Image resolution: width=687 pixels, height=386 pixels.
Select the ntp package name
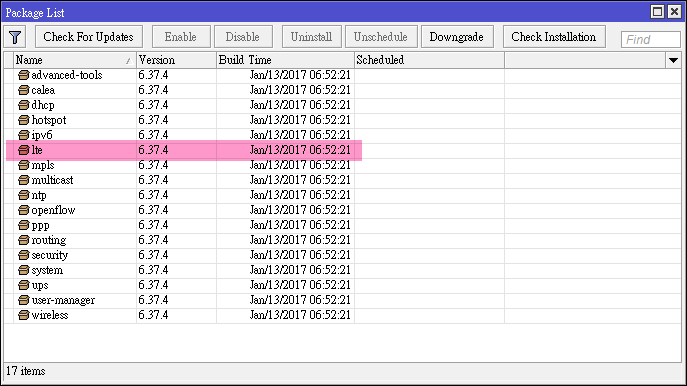(39, 195)
